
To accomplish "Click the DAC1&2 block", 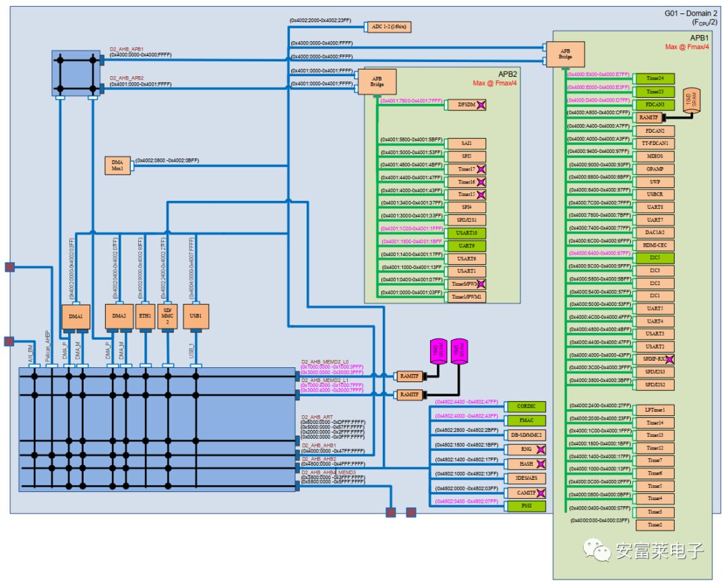I will click(655, 233).
